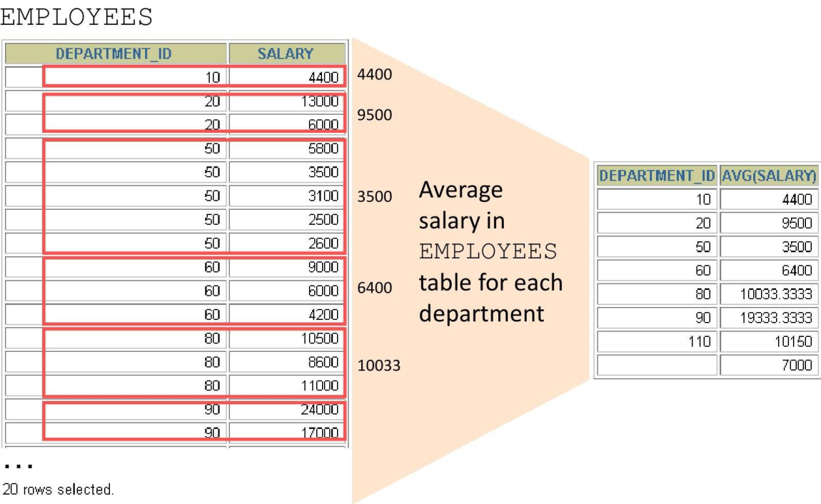Select the average cell 10033.3333

tap(769, 294)
